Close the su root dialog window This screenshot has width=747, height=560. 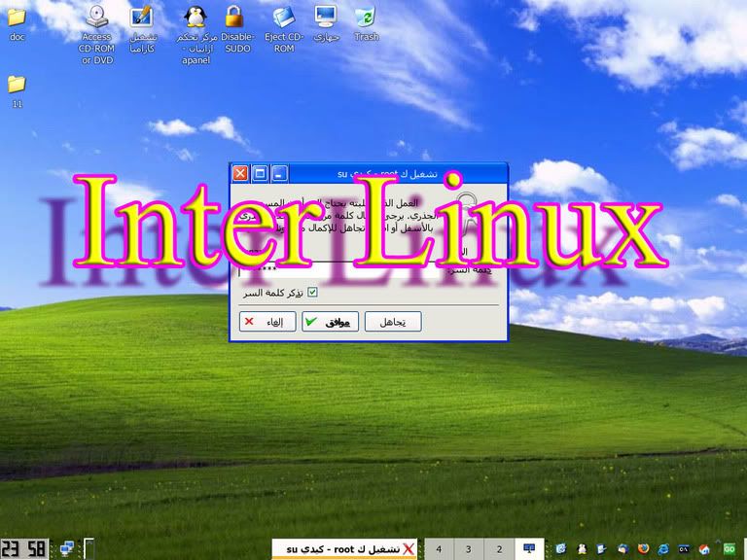point(240,173)
